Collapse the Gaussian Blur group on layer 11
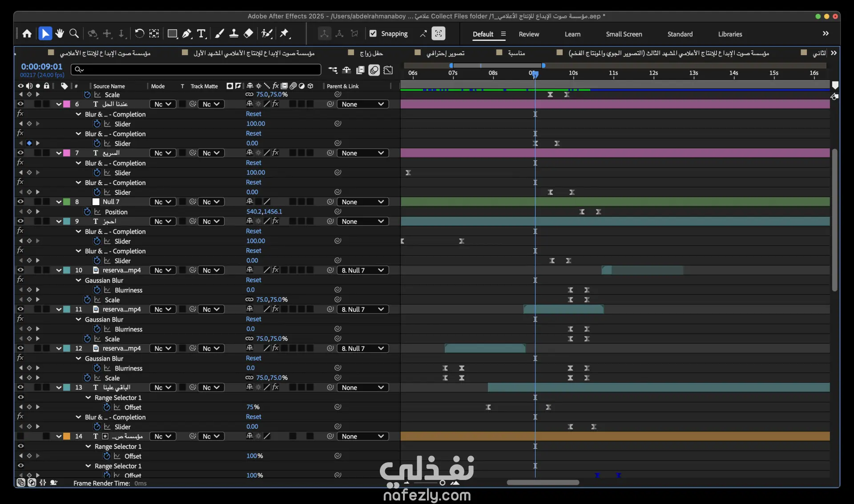This screenshot has height=504, width=854. click(79, 320)
